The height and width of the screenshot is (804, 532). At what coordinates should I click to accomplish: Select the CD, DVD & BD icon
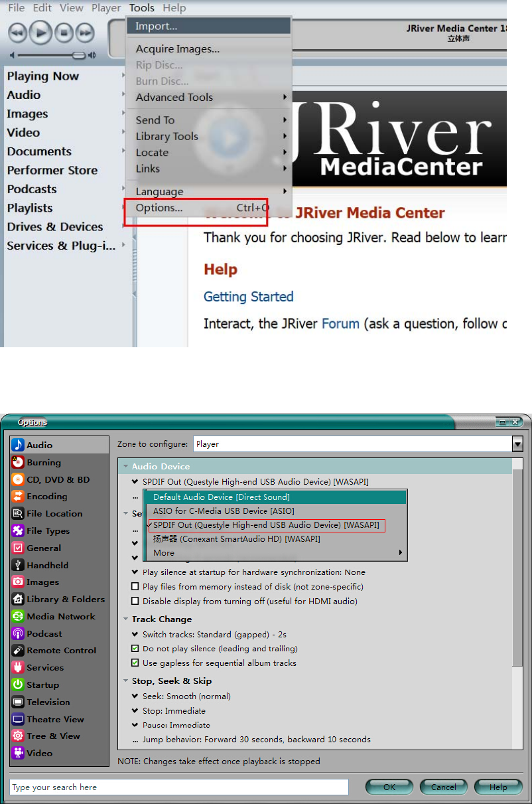tap(18, 479)
